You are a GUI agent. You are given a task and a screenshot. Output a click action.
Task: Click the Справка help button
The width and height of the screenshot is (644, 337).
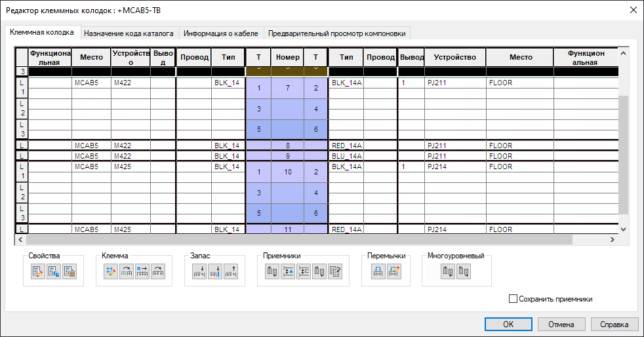tap(614, 325)
